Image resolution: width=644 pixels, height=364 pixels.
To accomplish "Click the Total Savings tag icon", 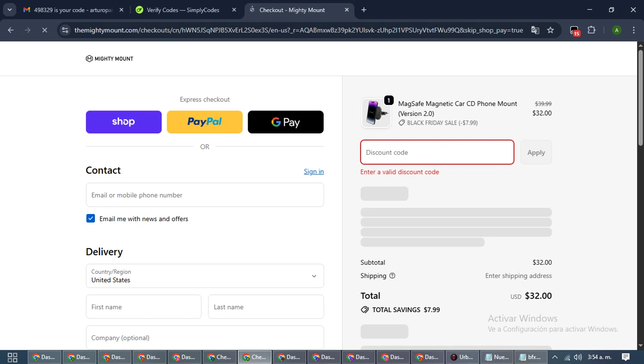I will [x=365, y=310].
